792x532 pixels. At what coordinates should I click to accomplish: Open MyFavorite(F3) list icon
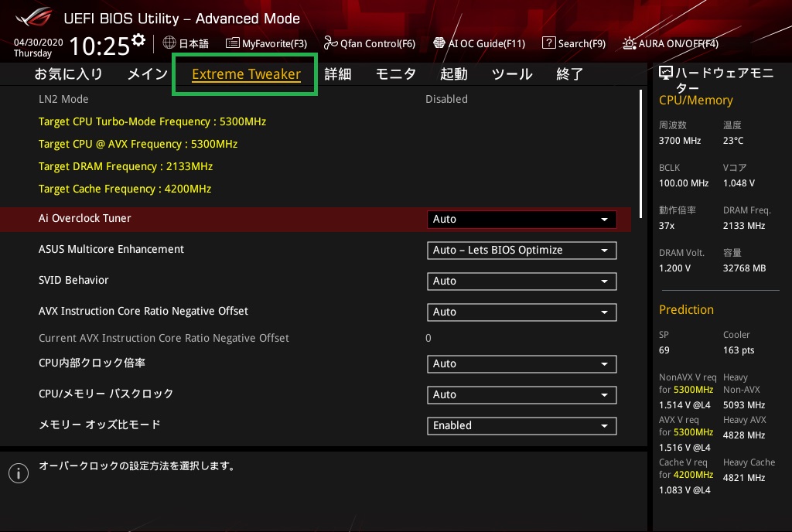coord(232,43)
